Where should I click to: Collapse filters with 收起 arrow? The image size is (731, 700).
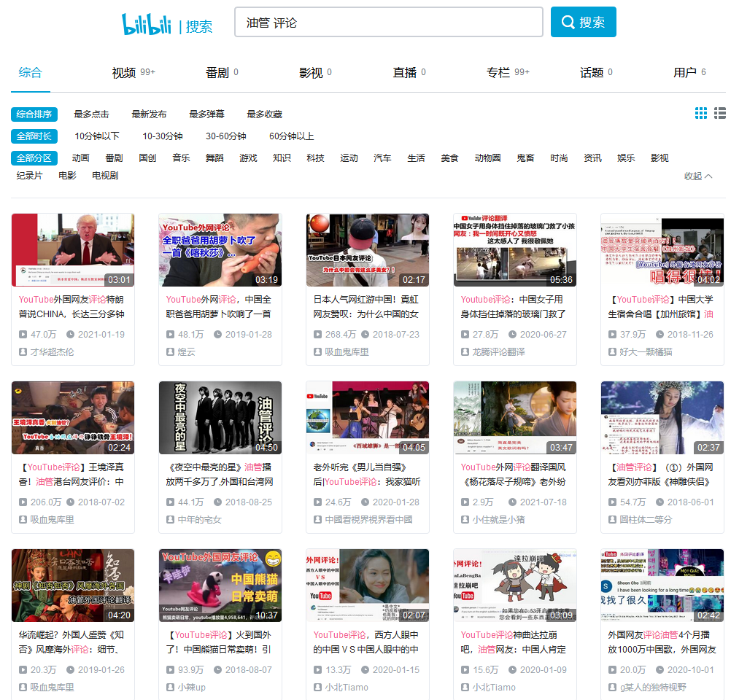[x=698, y=176]
